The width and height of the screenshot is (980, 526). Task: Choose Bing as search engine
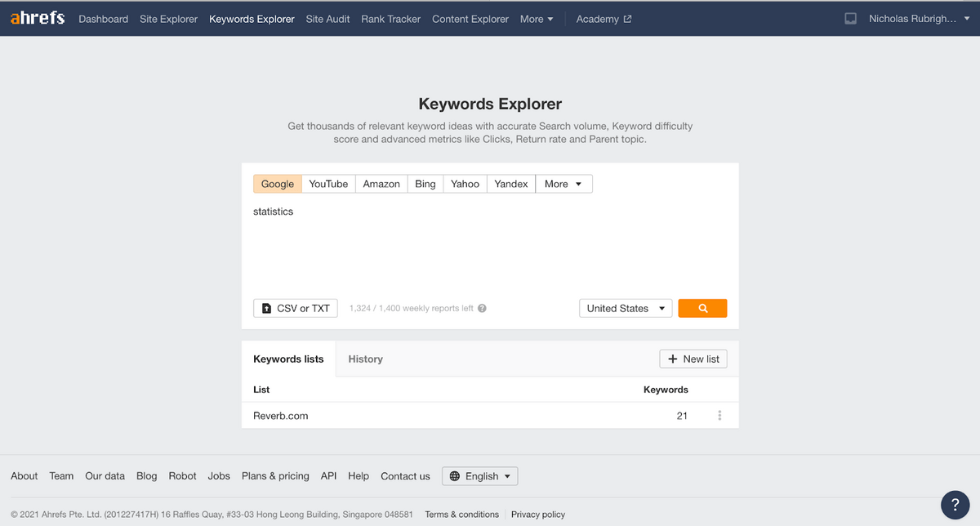[x=425, y=184]
